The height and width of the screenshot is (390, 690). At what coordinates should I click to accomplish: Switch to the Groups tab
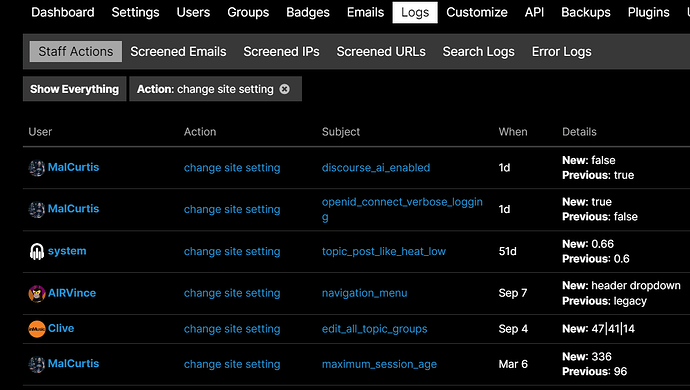point(248,12)
